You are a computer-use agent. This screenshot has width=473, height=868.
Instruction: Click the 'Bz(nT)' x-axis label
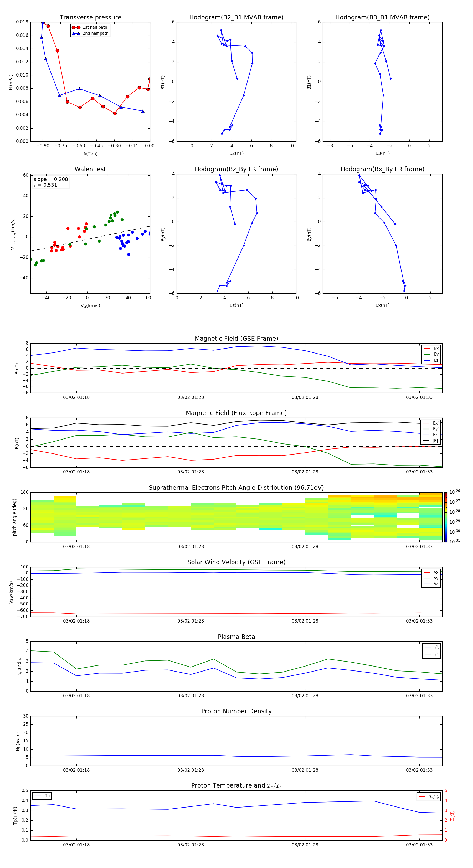(x=236, y=305)
